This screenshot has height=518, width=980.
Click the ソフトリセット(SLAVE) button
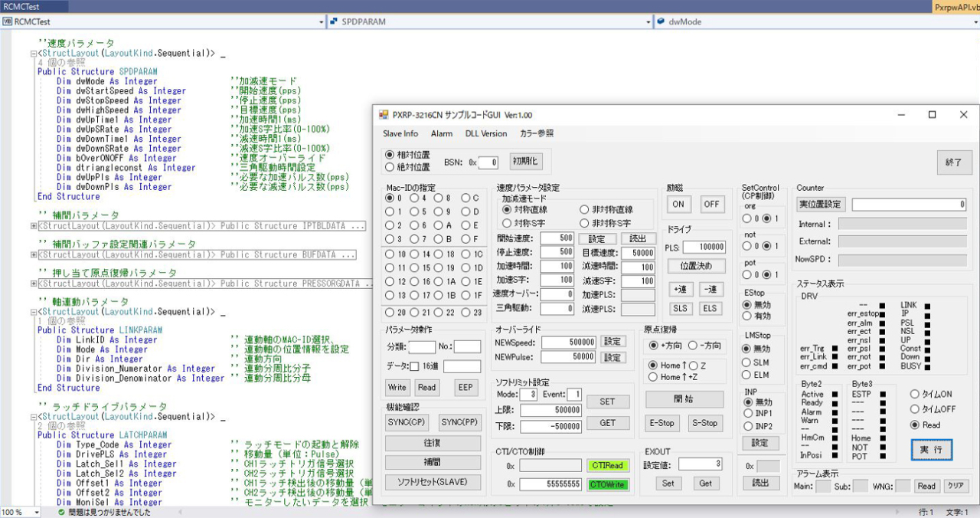click(x=432, y=482)
